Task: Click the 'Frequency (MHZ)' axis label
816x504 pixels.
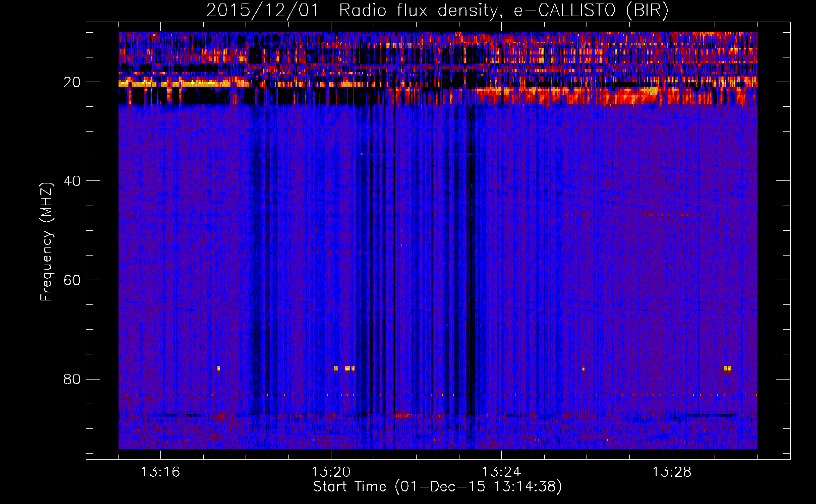Action: 46,242
